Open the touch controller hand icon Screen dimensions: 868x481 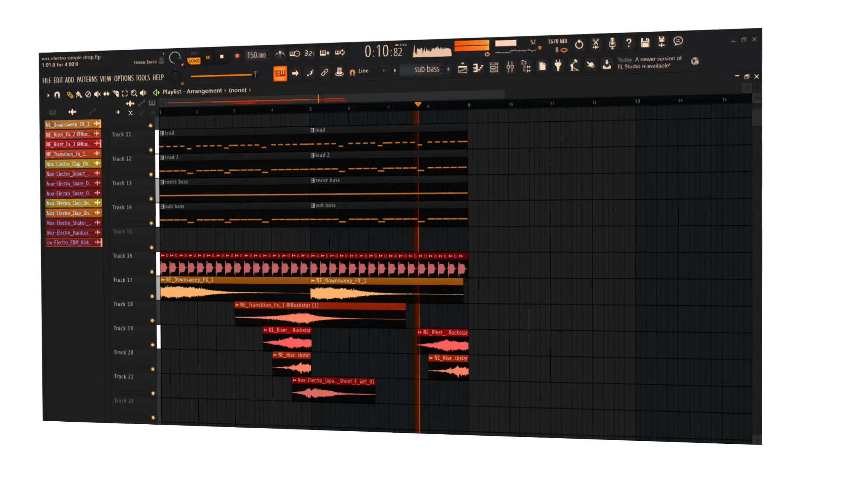point(591,65)
